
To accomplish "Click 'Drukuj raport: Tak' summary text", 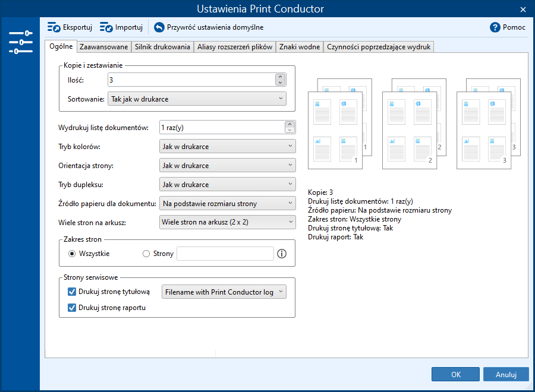I will click(x=335, y=237).
